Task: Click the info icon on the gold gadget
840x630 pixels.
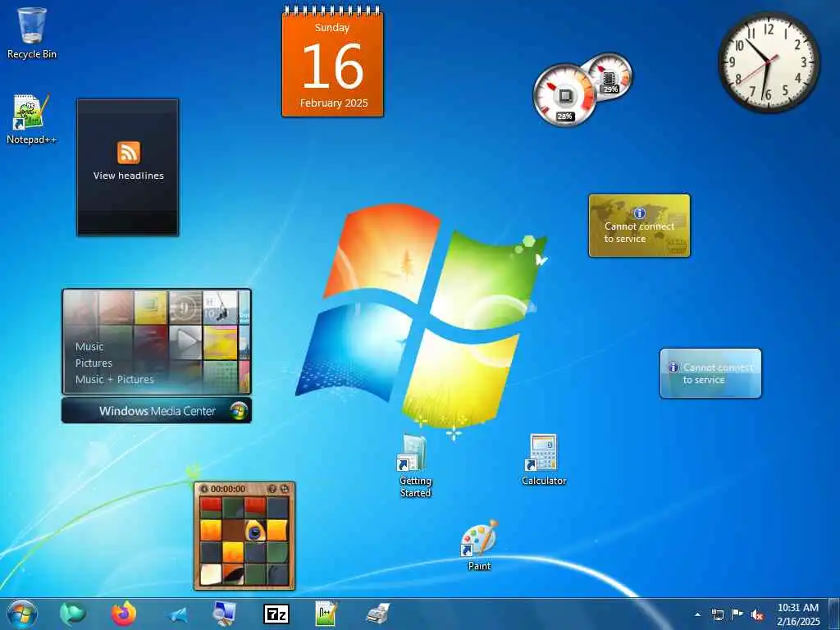Action: [640, 213]
